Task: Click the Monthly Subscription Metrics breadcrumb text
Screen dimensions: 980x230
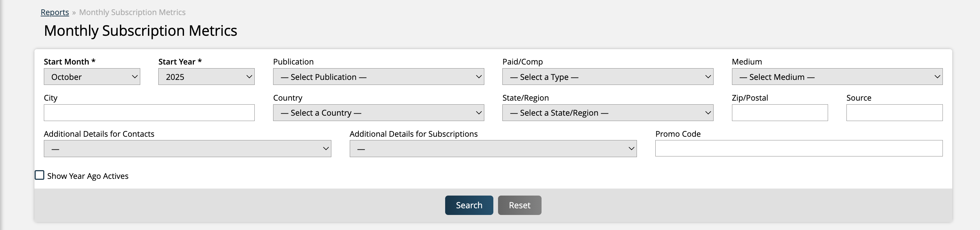Action: tap(133, 12)
